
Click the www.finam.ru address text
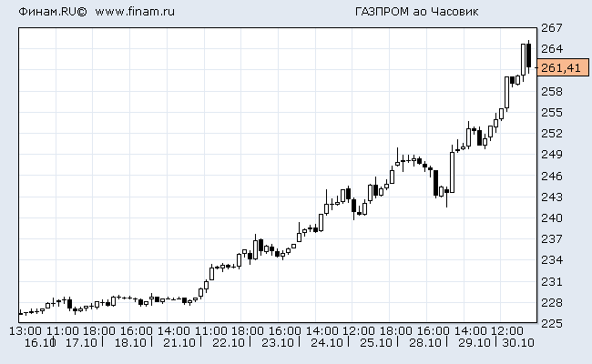tap(135, 12)
